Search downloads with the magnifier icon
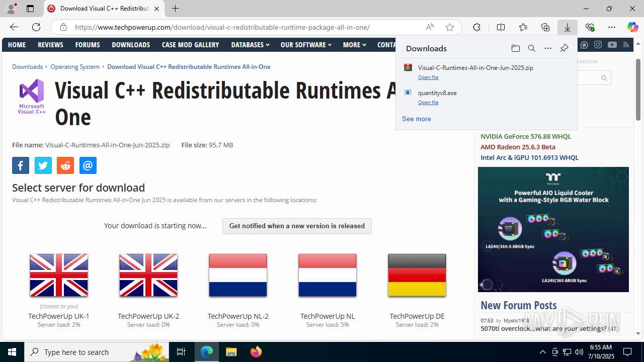644x362 pixels. pyautogui.click(x=531, y=48)
